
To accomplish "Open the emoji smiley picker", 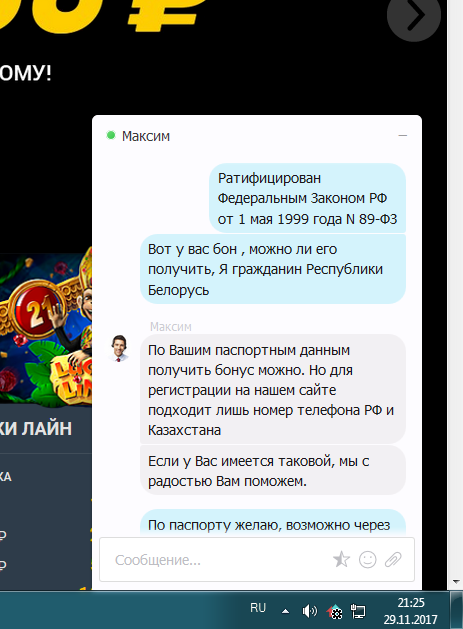I will tap(368, 560).
